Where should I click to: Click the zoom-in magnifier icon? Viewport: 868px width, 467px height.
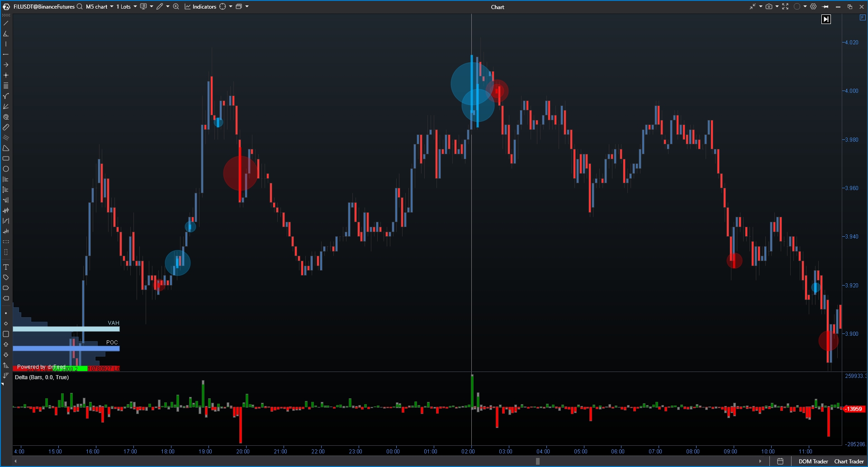click(176, 7)
